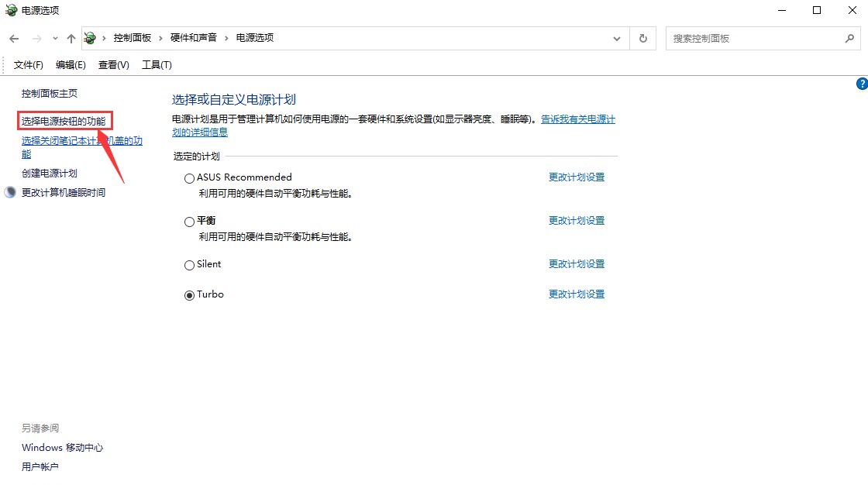
Task: Click the Refresh icon in address bar
Action: 643,37
